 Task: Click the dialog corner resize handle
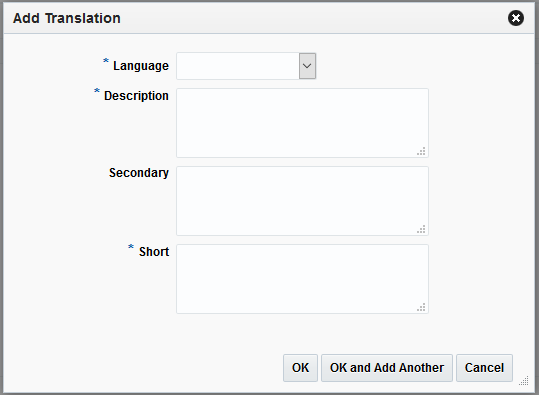click(x=524, y=381)
